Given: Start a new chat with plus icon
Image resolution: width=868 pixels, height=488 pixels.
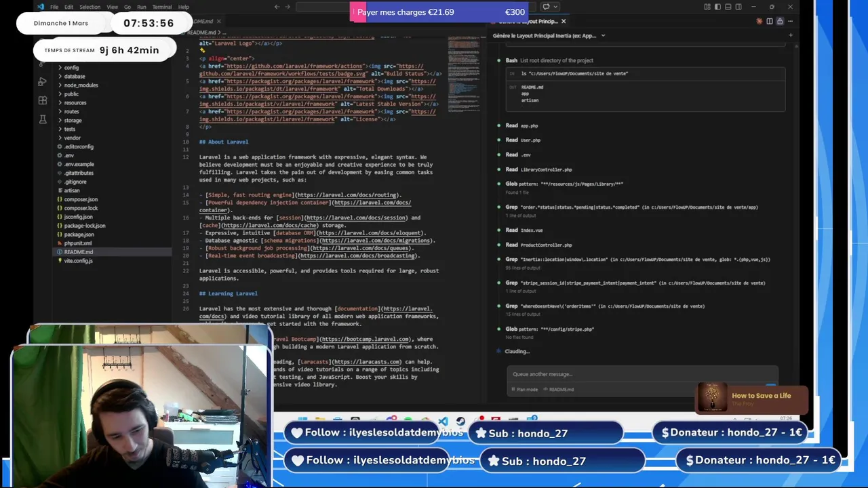Looking at the screenshot, I should point(790,35).
